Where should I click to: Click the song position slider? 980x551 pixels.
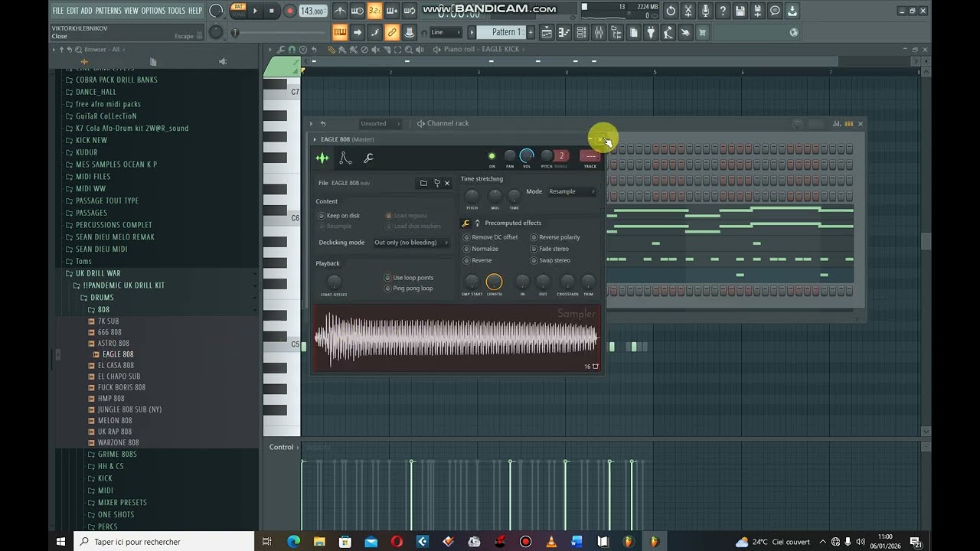(x=279, y=32)
